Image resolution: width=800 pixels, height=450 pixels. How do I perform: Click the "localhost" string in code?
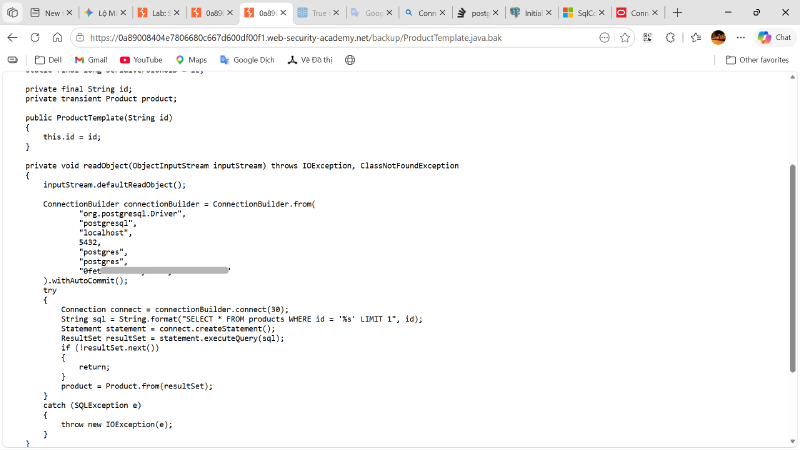tap(106, 233)
